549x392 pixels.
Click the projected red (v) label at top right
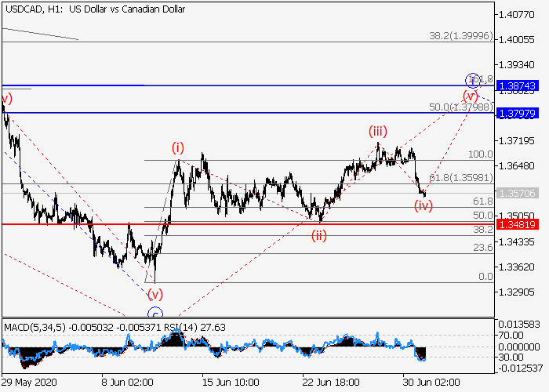(x=471, y=96)
